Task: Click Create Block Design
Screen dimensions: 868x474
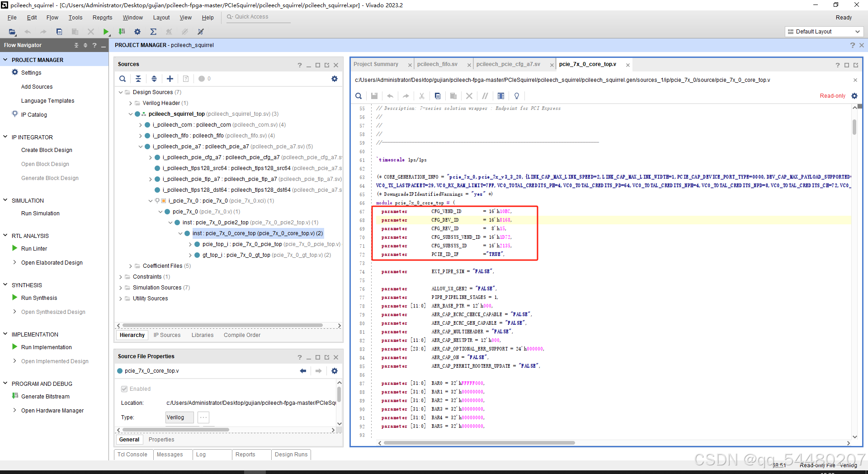Action: point(47,150)
